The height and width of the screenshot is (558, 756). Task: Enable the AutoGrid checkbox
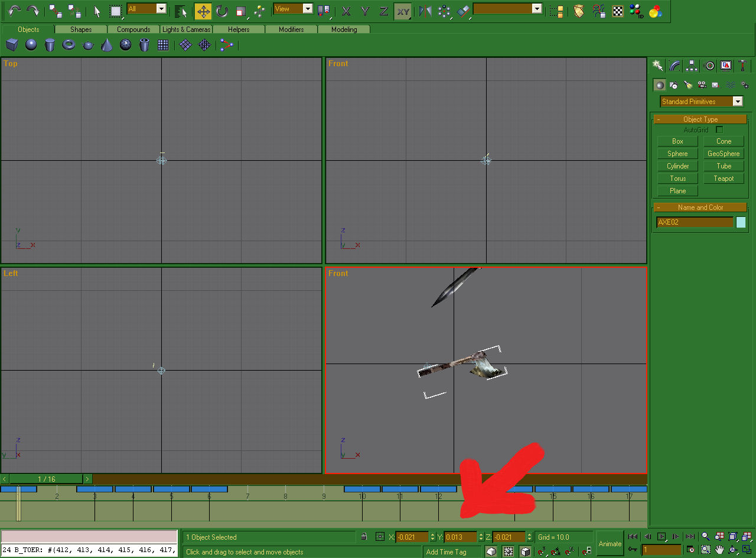point(719,129)
